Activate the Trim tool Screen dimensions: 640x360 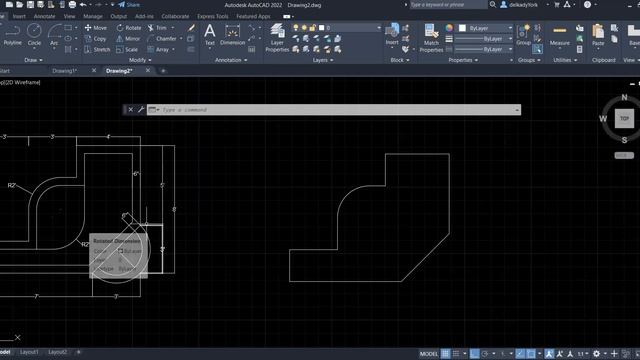coord(157,28)
